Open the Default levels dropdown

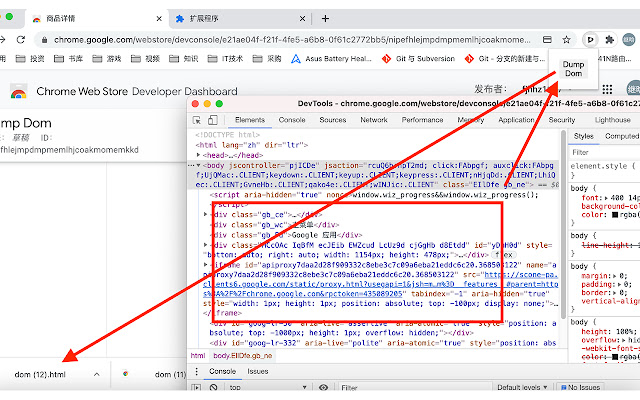[x=522, y=387]
